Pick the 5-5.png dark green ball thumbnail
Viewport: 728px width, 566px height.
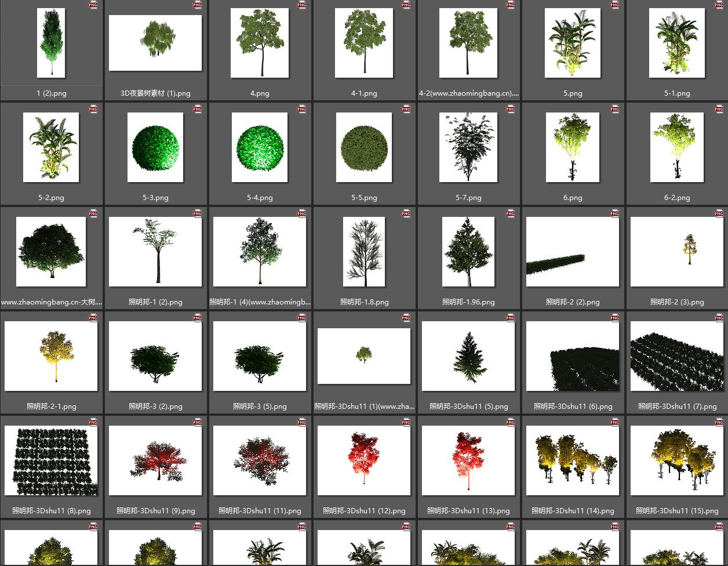[x=364, y=147]
